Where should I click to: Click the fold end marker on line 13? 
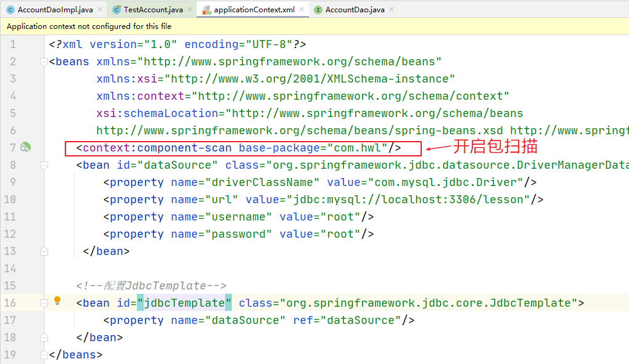44,251
